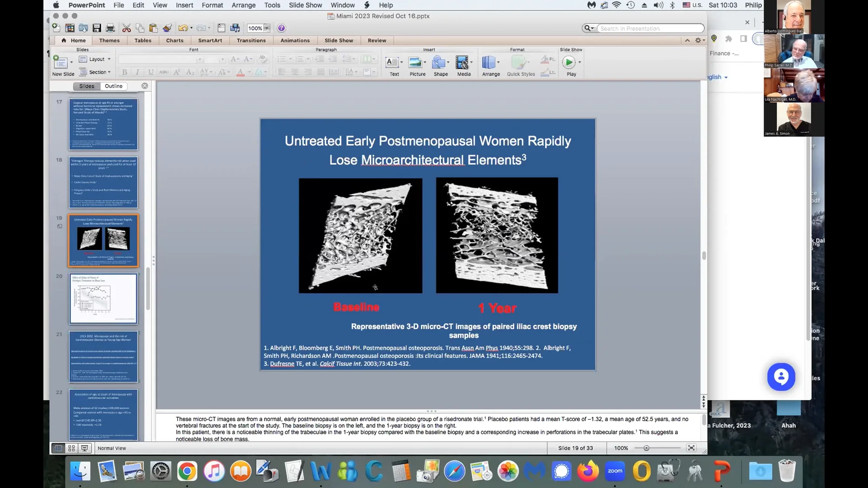
Task: Click in Search in Presentation field
Action: (651, 28)
